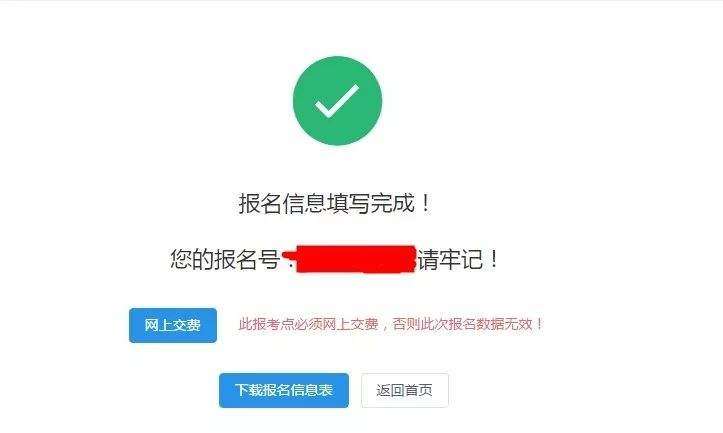Go back using 返回首页 button

tap(404, 390)
